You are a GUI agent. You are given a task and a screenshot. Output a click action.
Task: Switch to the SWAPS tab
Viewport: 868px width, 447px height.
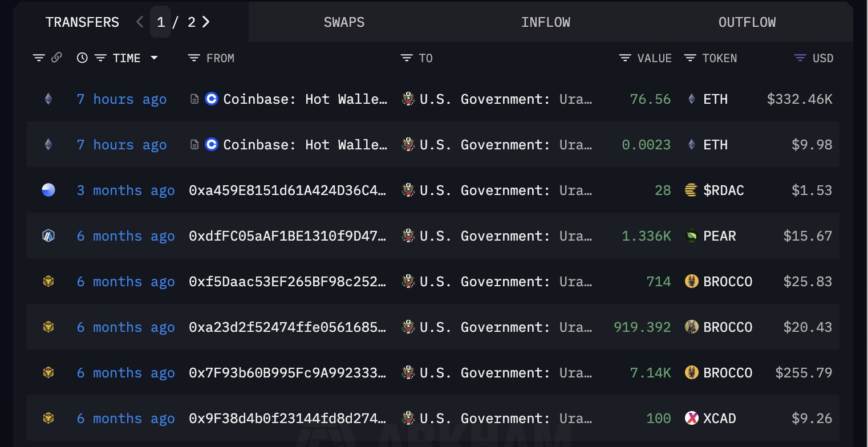344,22
